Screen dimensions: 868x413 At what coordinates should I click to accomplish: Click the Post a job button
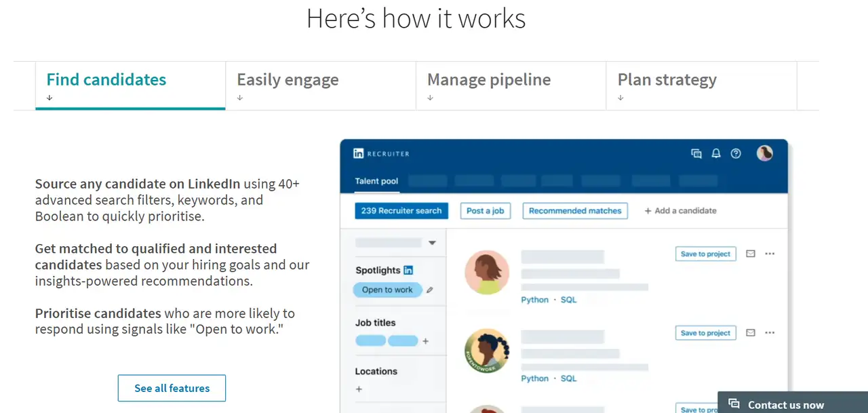(x=486, y=211)
